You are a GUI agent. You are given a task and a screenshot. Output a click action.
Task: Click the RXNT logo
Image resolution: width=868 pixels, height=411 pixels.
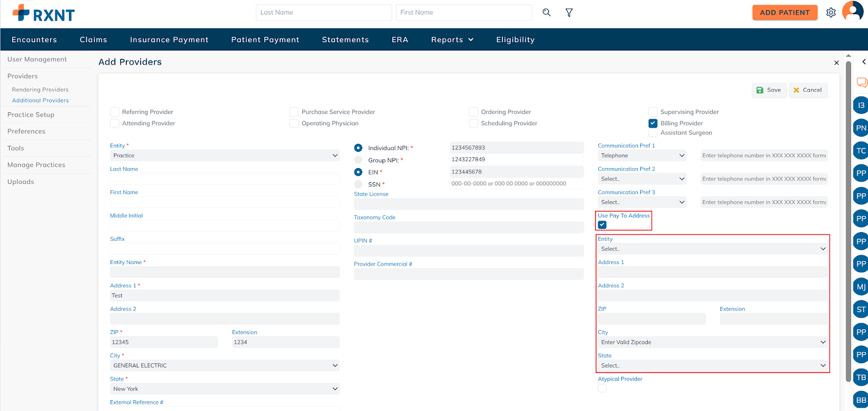(x=43, y=14)
